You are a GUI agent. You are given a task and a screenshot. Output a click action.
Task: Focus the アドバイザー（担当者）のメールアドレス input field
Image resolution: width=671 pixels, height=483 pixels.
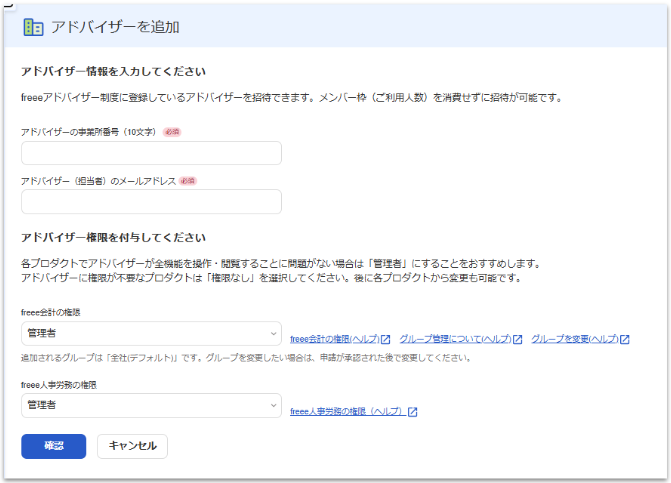click(151, 201)
